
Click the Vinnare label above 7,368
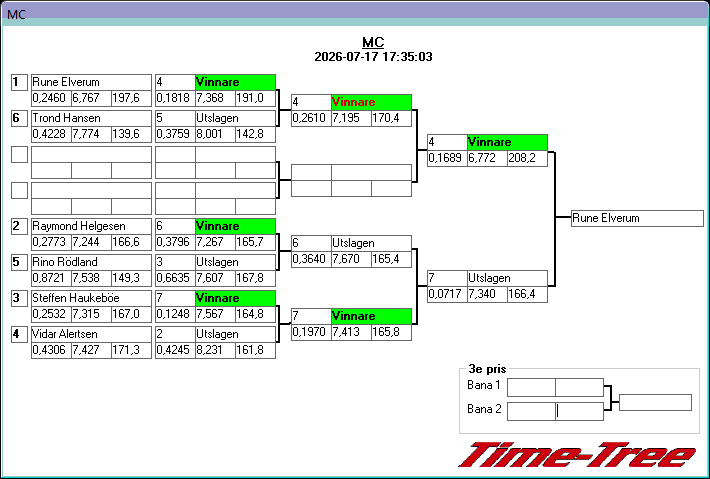(x=235, y=82)
